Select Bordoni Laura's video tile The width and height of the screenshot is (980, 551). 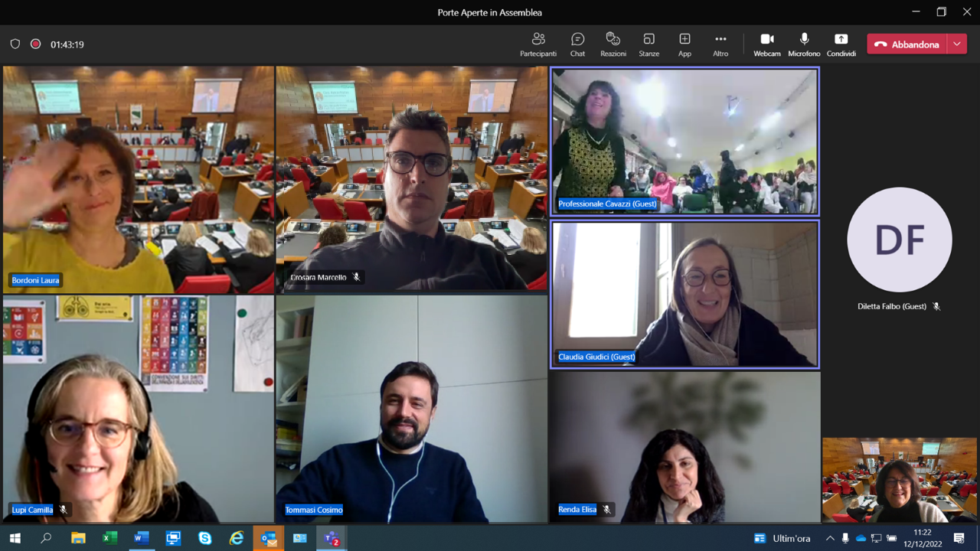[138, 180]
